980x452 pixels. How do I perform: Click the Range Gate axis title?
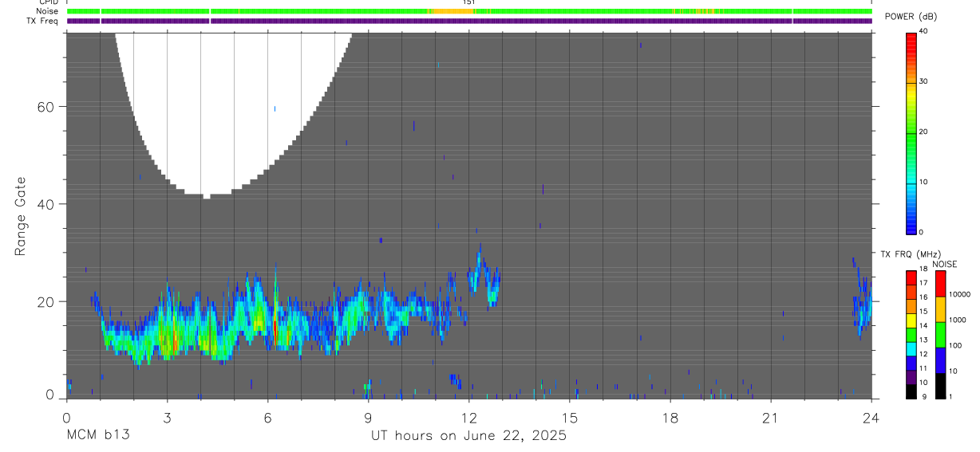pos(22,216)
